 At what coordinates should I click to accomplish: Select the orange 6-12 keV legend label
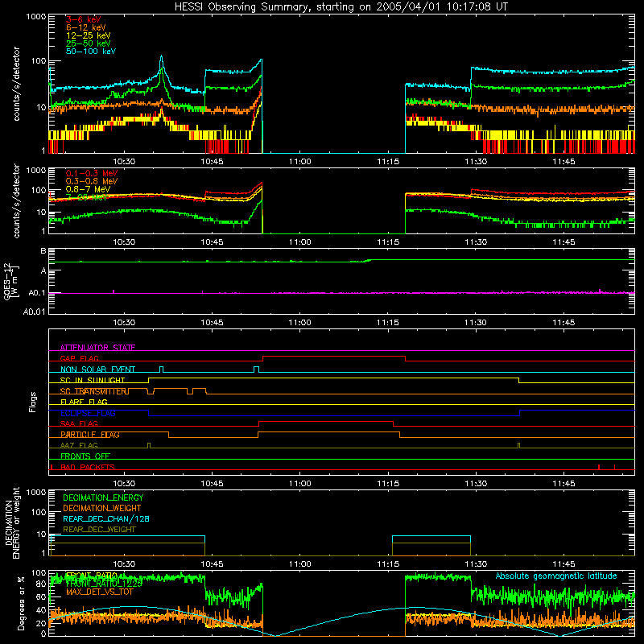pyautogui.click(x=86, y=27)
